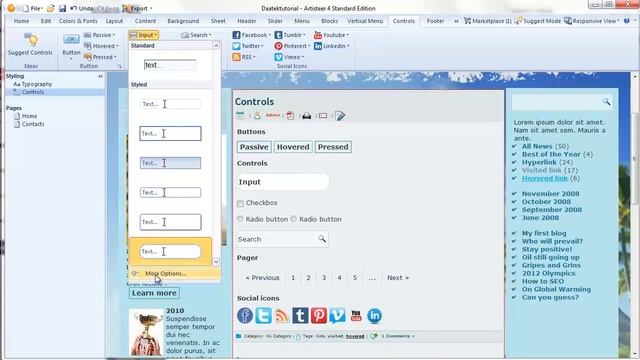Click the Tumblr social icon in page preview
The width and height of the screenshot is (640, 360).
[300, 316]
